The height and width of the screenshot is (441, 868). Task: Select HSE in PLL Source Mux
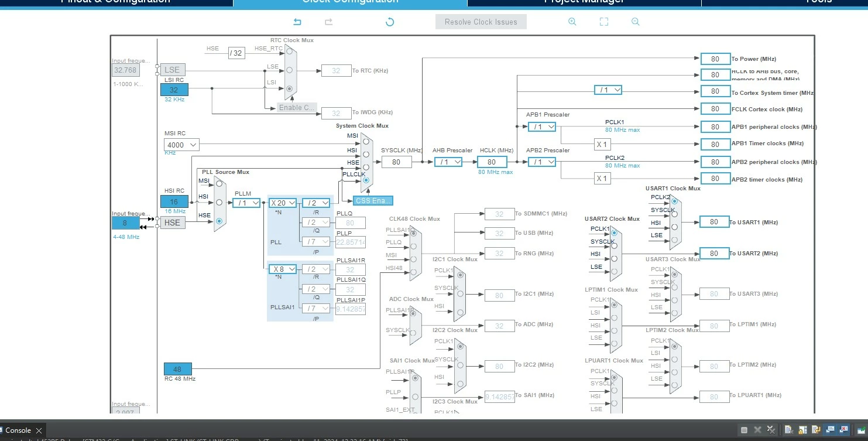(219, 221)
